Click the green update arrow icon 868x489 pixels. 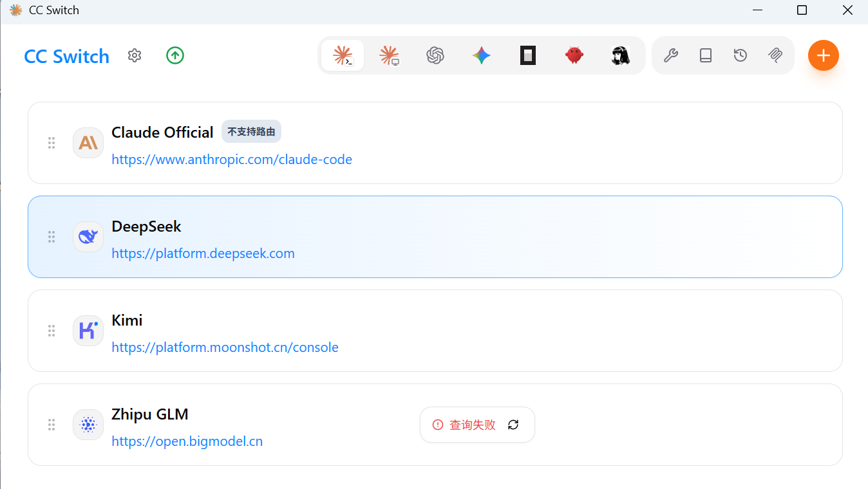[x=175, y=56]
